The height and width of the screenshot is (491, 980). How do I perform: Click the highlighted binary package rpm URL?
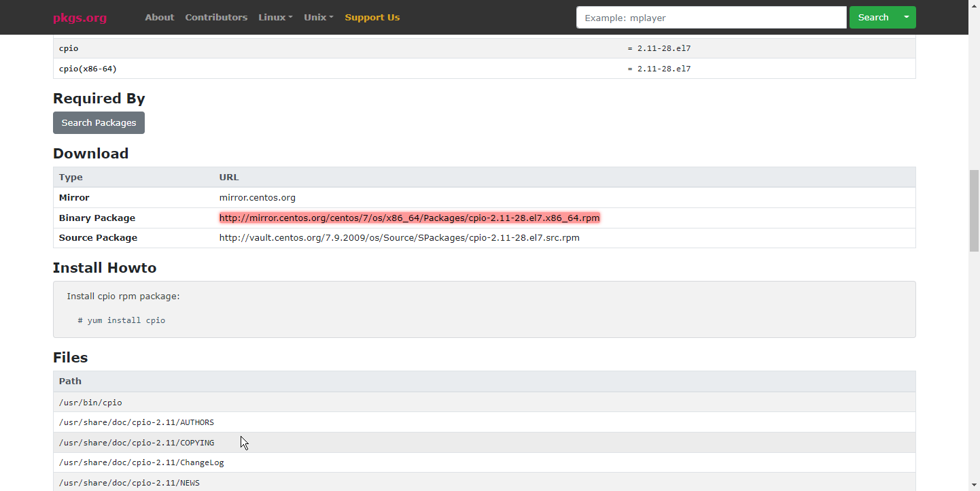[x=409, y=218]
